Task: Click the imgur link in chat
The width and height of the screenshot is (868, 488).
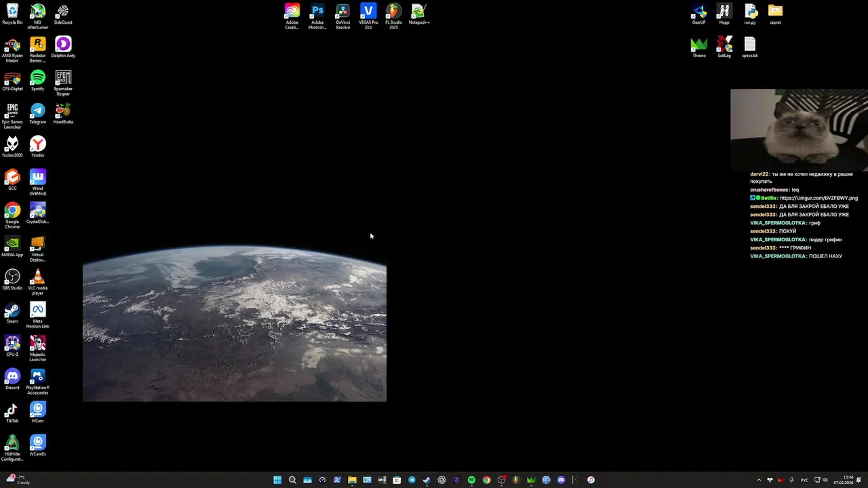Action: pos(818,198)
